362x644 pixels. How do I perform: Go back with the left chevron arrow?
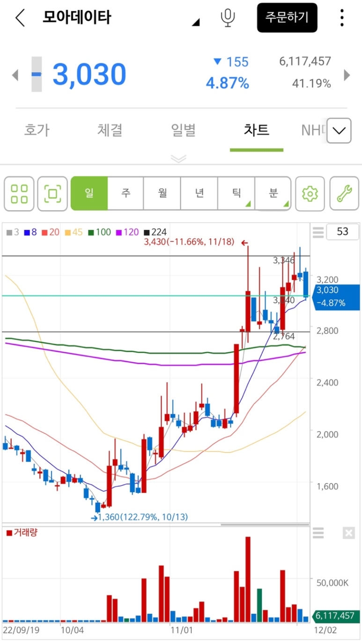pyautogui.click(x=20, y=18)
